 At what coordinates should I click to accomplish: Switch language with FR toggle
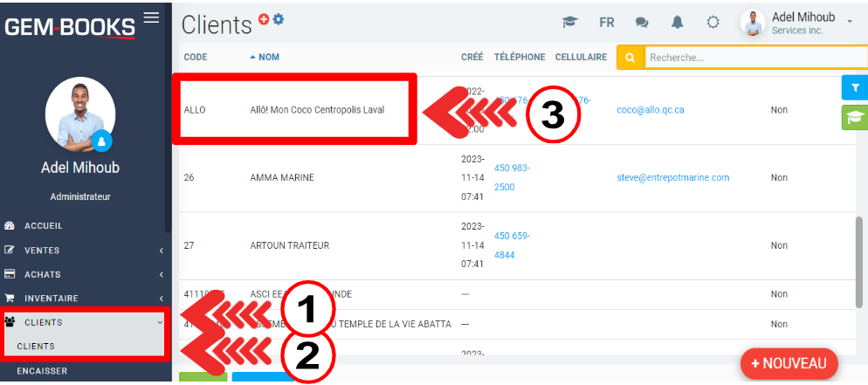(606, 23)
